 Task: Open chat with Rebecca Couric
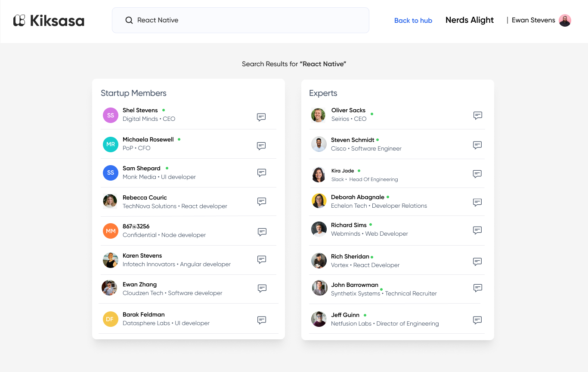261,201
